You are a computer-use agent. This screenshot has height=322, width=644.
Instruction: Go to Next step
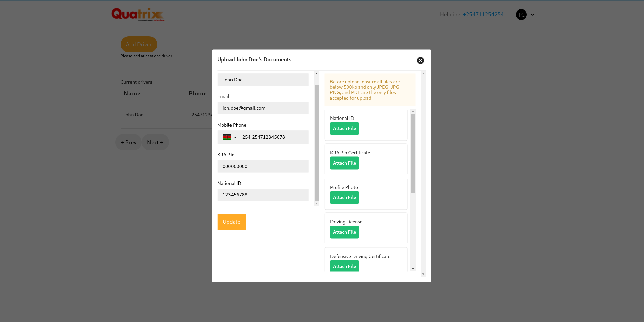(x=155, y=142)
